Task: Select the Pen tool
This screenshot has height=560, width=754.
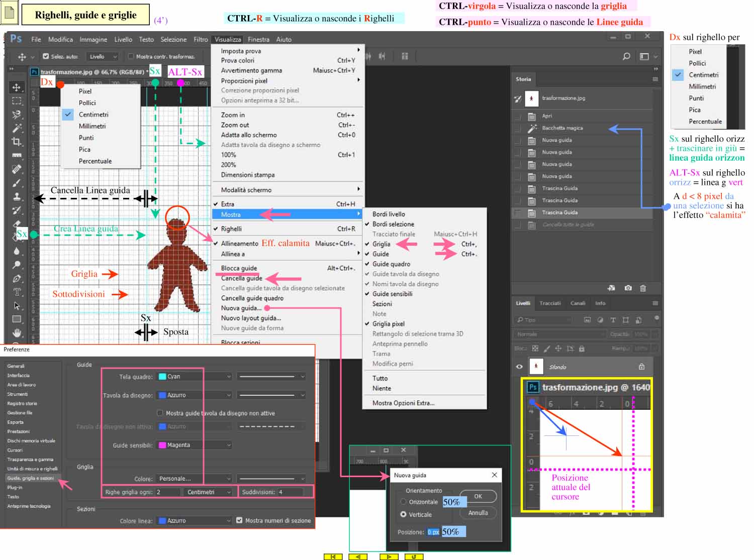Action: point(17,278)
